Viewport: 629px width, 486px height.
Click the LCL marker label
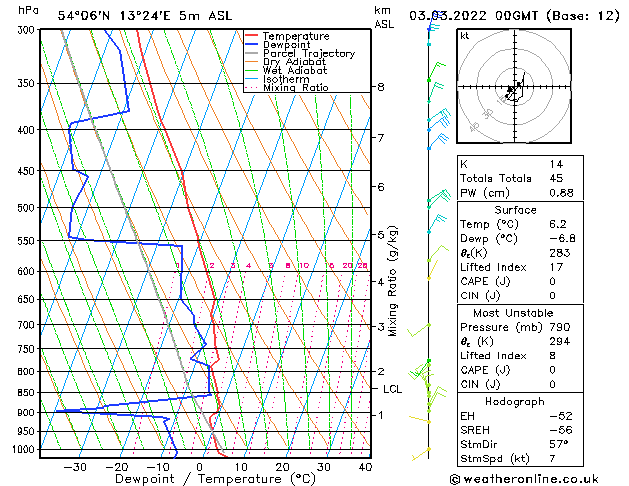tap(392, 389)
